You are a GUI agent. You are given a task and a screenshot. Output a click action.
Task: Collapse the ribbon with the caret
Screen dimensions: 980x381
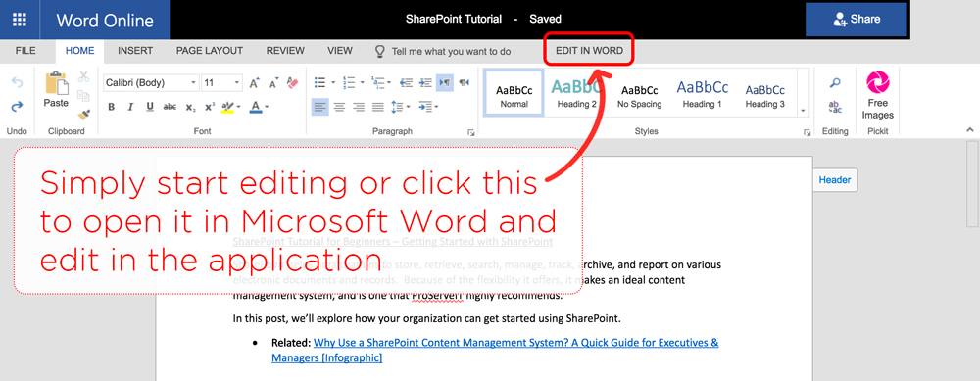point(970,129)
